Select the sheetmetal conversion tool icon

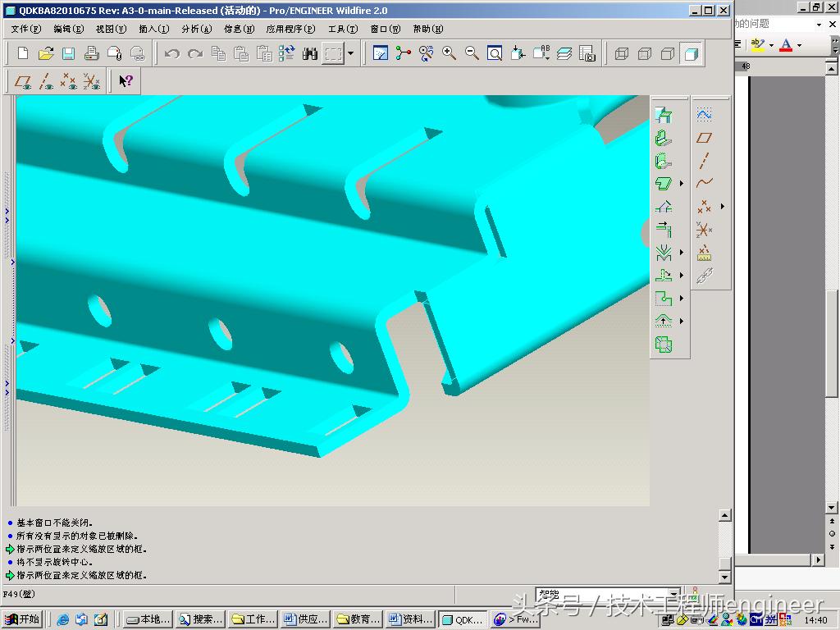coord(663,115)
